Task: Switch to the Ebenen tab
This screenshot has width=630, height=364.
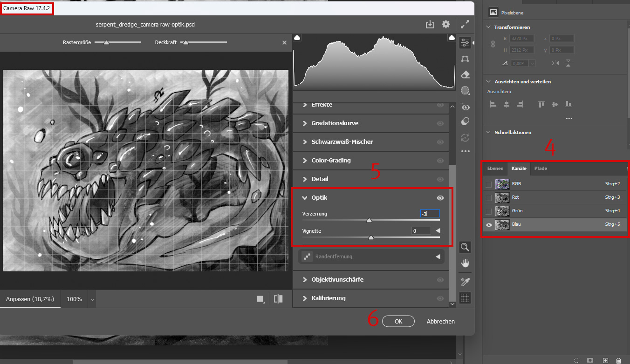Action: (x=495, y=169)
